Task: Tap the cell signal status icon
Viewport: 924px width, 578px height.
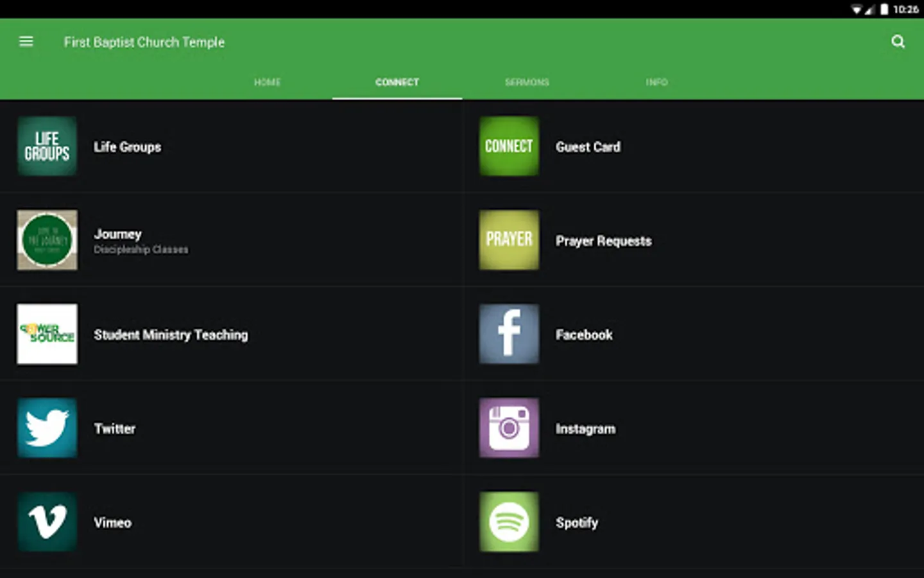Action: pyautogui.click(x=869, y=9)
